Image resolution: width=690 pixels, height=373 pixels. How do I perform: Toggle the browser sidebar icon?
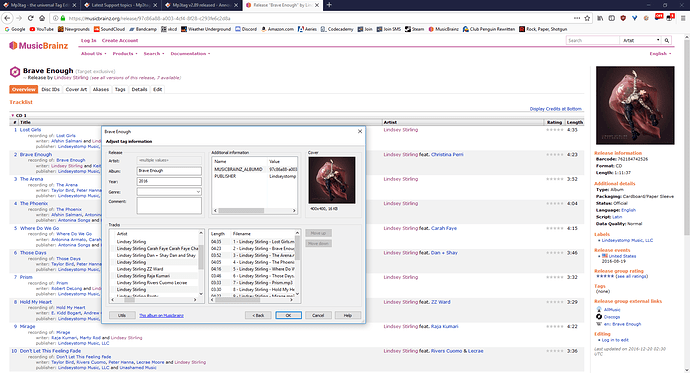pyautogui.click(x=612, y=18)
